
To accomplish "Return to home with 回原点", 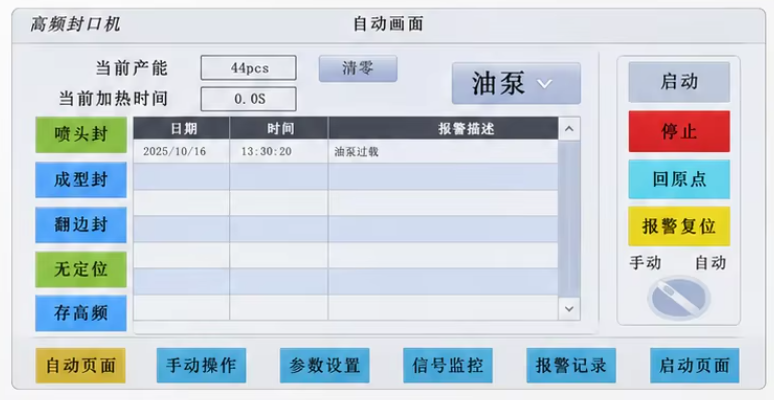I will click(679, 179).
